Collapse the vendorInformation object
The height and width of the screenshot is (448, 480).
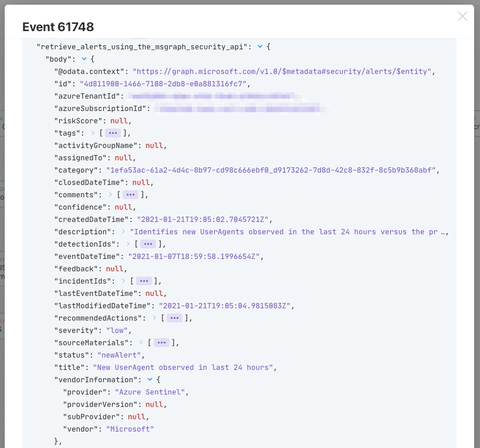click(x=150, y=380)
